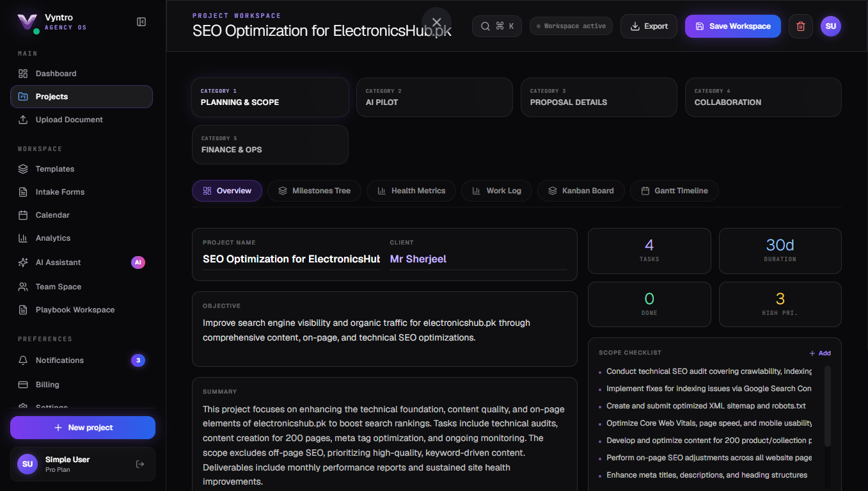Switch to Kanban Board tab

[x=581, y=191]
